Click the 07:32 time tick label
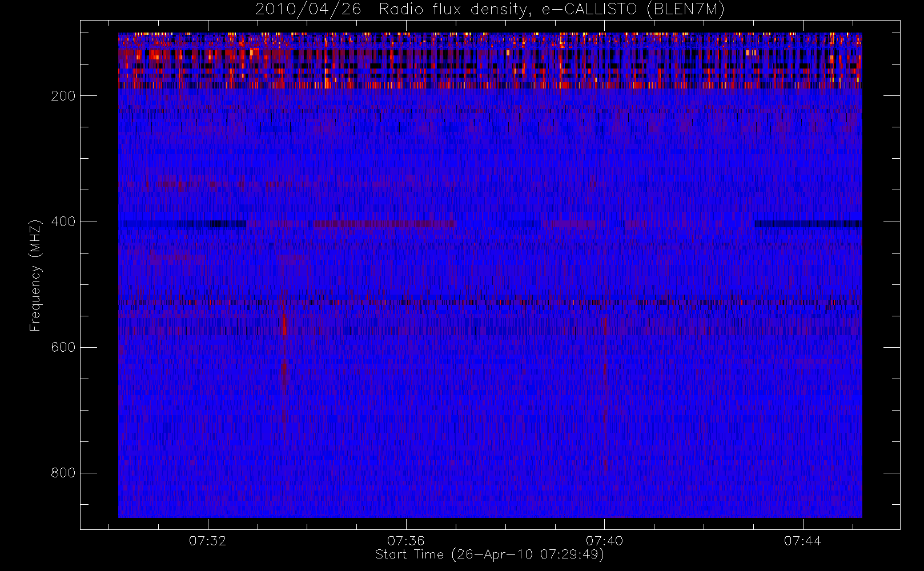Viewport: 924px width, 571px height. click(x=208, y=541)
